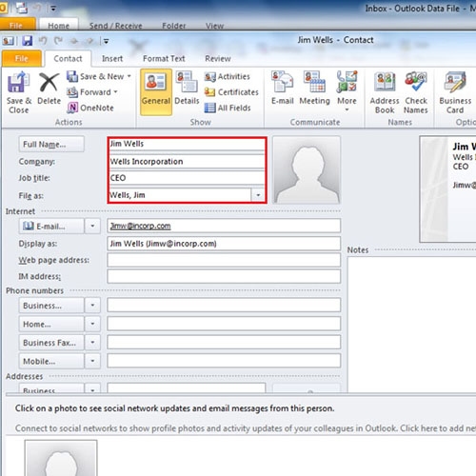
Task: Open the contact window quick access customize arrow
Action: [106, 41]
